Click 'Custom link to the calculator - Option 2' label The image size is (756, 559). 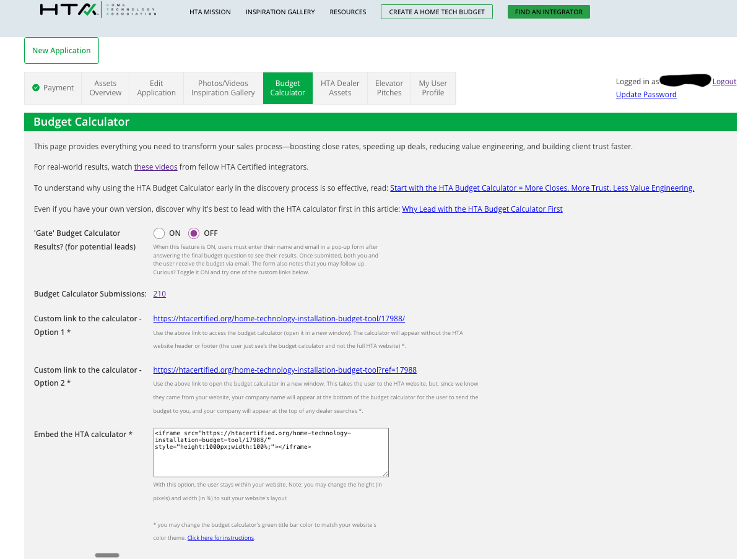(88, 376)
